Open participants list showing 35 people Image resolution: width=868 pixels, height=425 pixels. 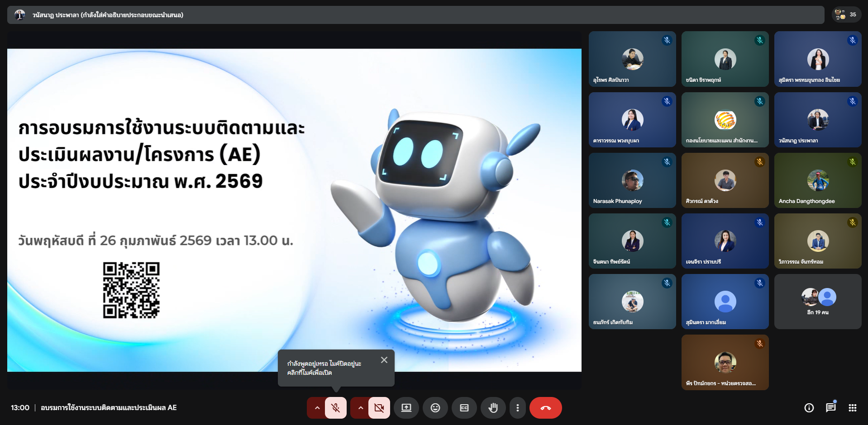point(846,14)
